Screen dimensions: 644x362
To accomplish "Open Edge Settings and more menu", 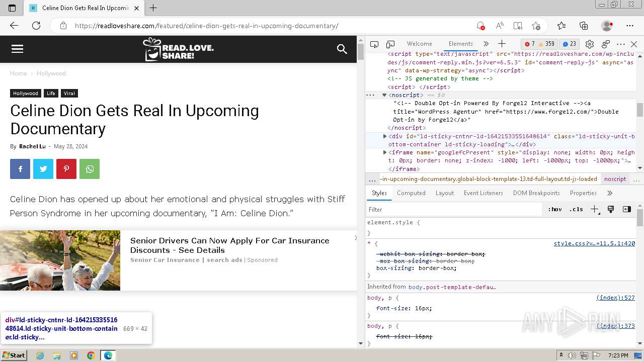I will click(630, 26).
